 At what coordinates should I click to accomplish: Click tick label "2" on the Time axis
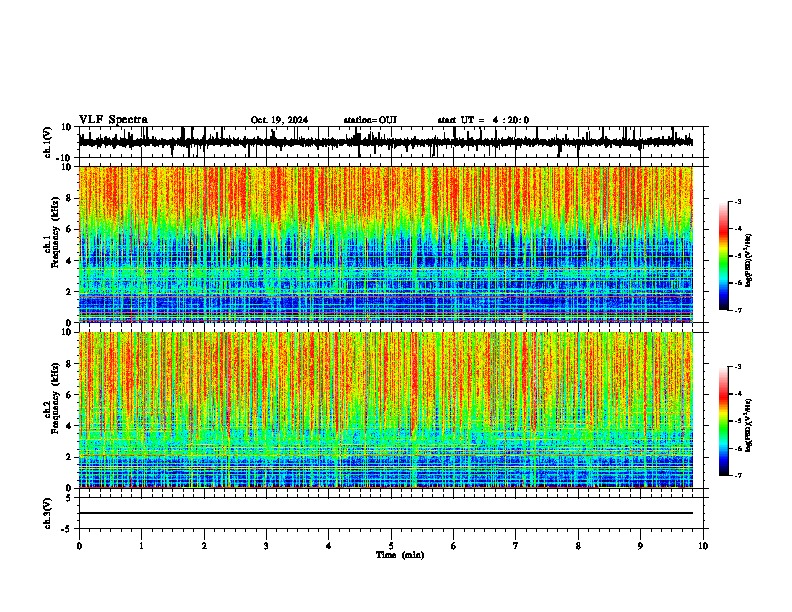point(204,546)
